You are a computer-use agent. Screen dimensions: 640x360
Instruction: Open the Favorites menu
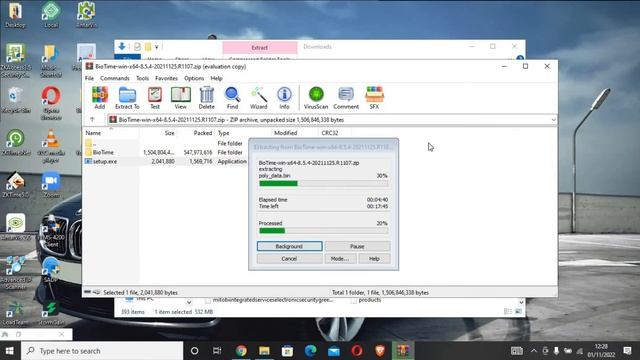point(166,78)
